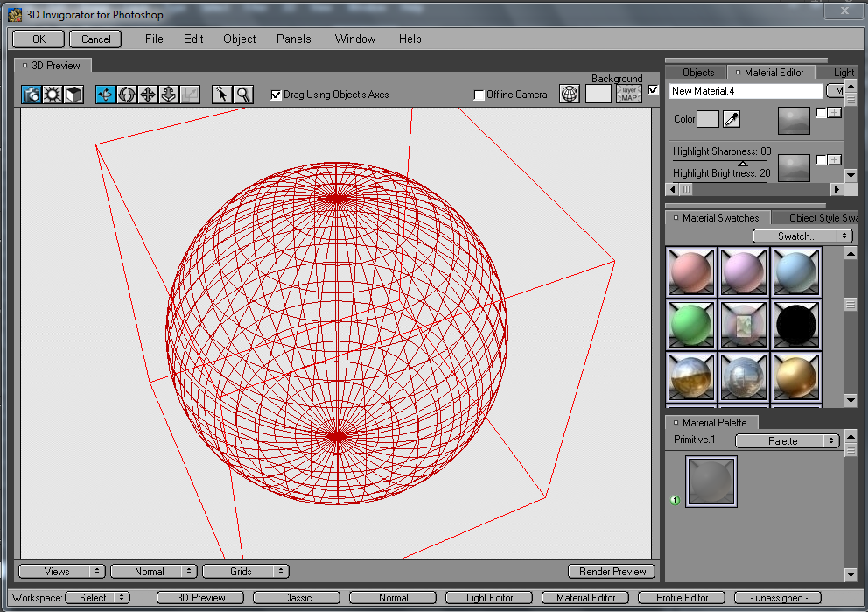Pick a color with the eyedropper
868x612 pixels.
point(731,119)
